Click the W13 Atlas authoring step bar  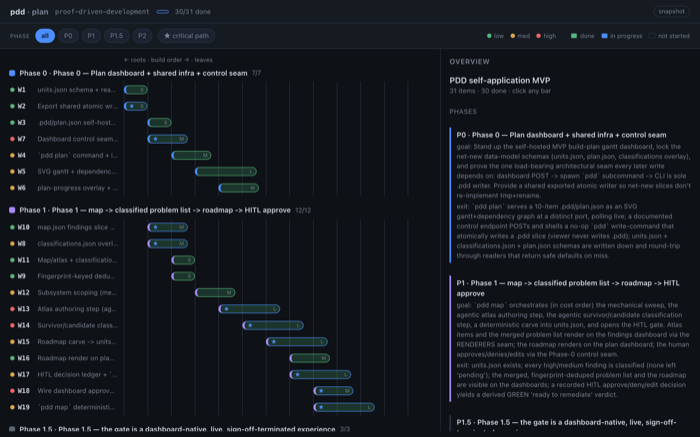coord(250,309)
